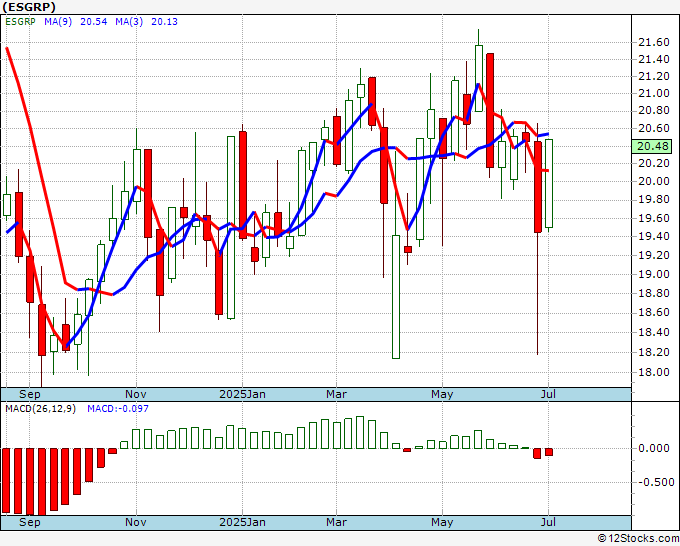Click the Sep label on MACD time axis
The height and width of the screenshot is (546, 680).
pyautogui.click(x=29, y=522)
